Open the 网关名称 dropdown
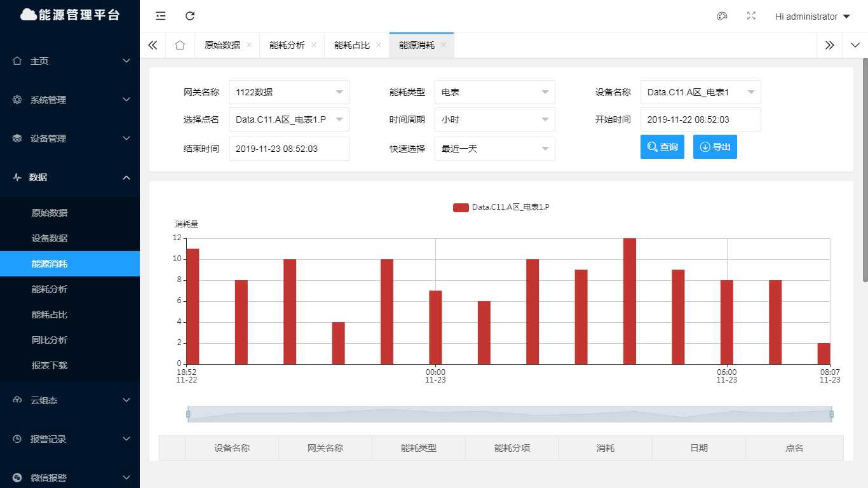 (x=288, y=92)
